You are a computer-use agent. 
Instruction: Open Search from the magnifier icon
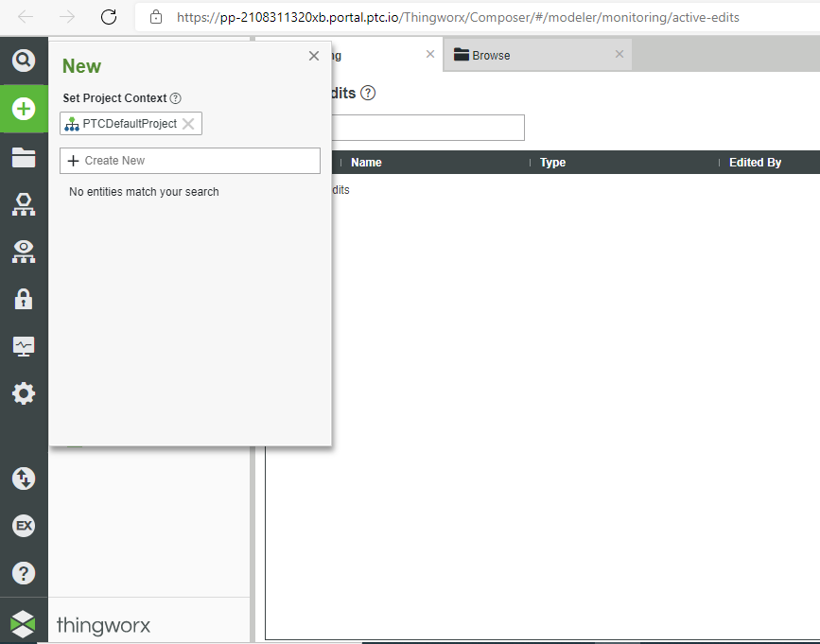click(23, 61)
